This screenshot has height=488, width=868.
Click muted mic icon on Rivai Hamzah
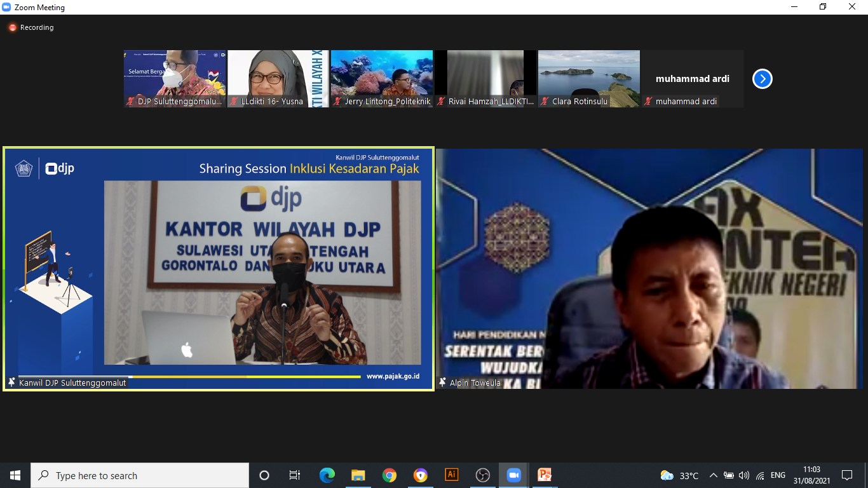(441, 102)
